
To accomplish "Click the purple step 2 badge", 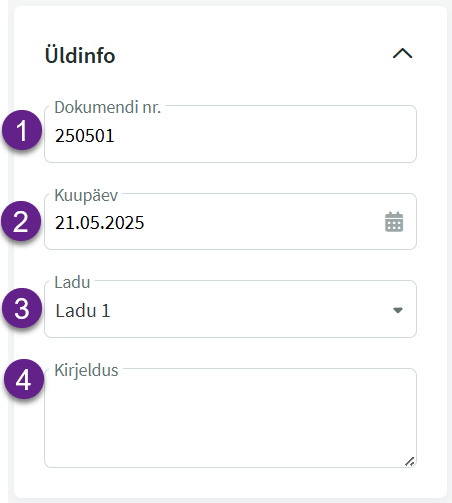I will tap(21, 221).
